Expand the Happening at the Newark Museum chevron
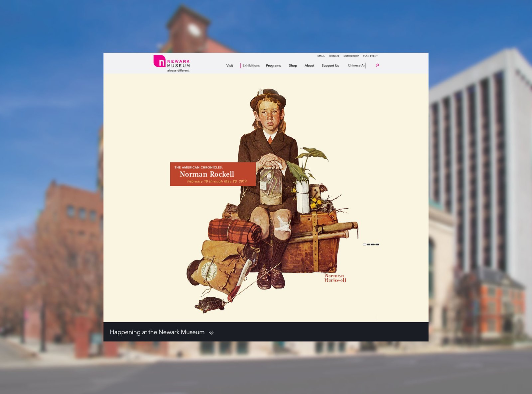 211,333
